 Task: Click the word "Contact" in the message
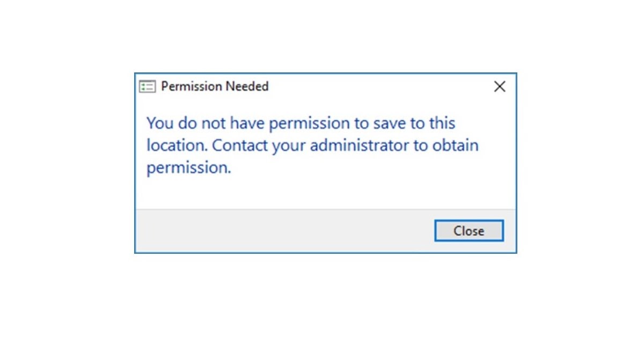240,145
